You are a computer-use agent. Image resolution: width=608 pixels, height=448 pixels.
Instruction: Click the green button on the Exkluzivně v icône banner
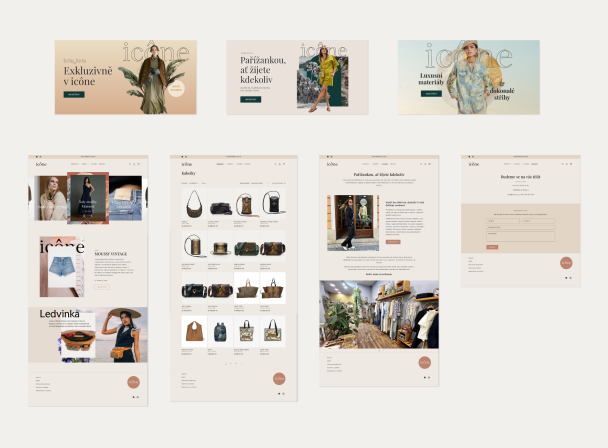pyautogui.click(x=74, y=94)
